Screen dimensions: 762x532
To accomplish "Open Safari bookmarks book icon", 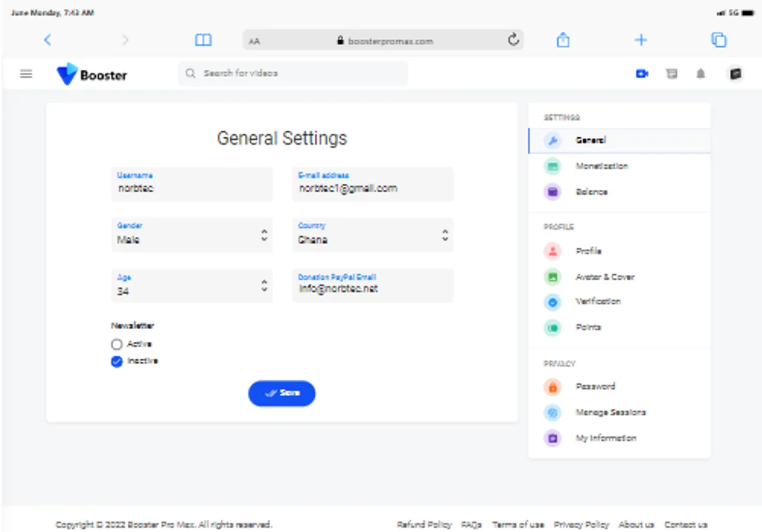I will pyautogui.click(x=203, y=40).
